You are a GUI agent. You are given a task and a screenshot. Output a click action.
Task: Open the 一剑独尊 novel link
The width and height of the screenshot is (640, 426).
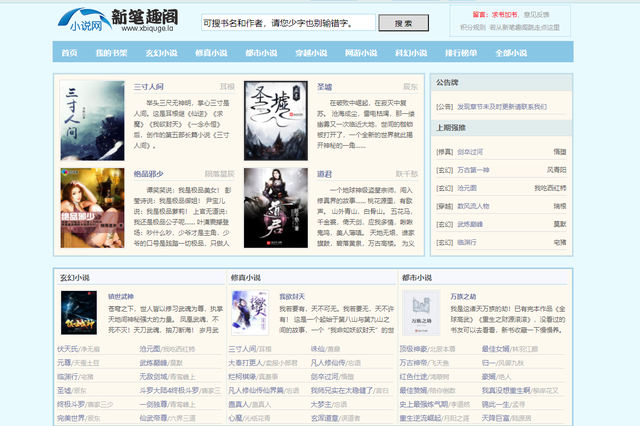coord(153,404)
